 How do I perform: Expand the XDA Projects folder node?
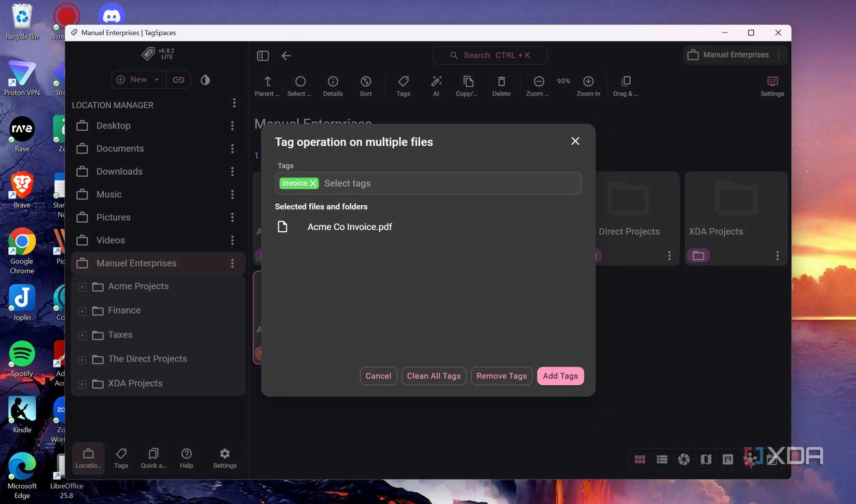pyautogui.click(x=82, y=384)
